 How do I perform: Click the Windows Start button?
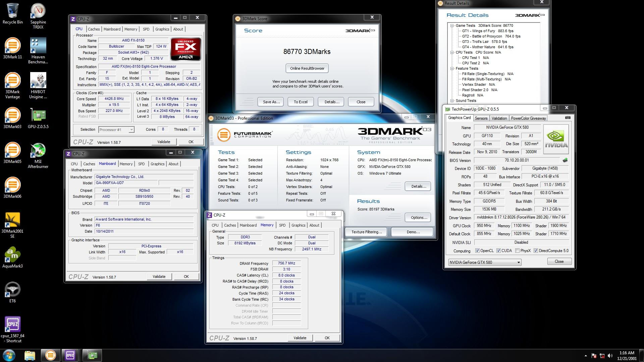pyautogui.click(x=9, y=355)
